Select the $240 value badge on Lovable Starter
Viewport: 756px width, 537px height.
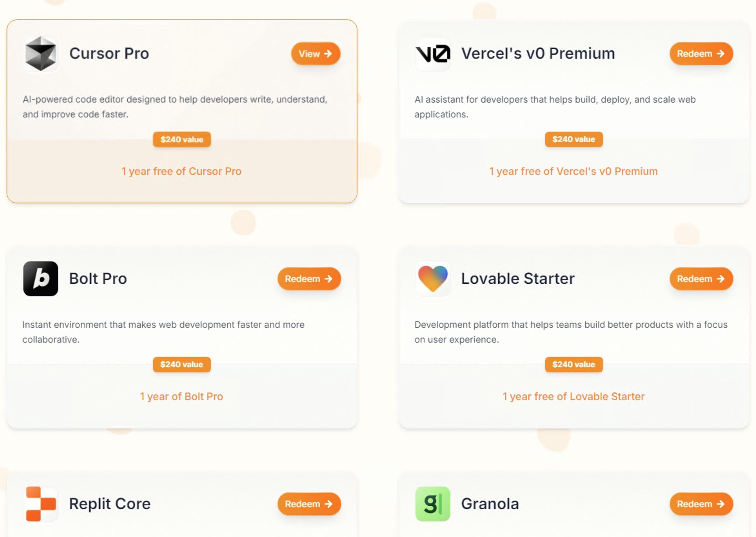click(573, 364)
